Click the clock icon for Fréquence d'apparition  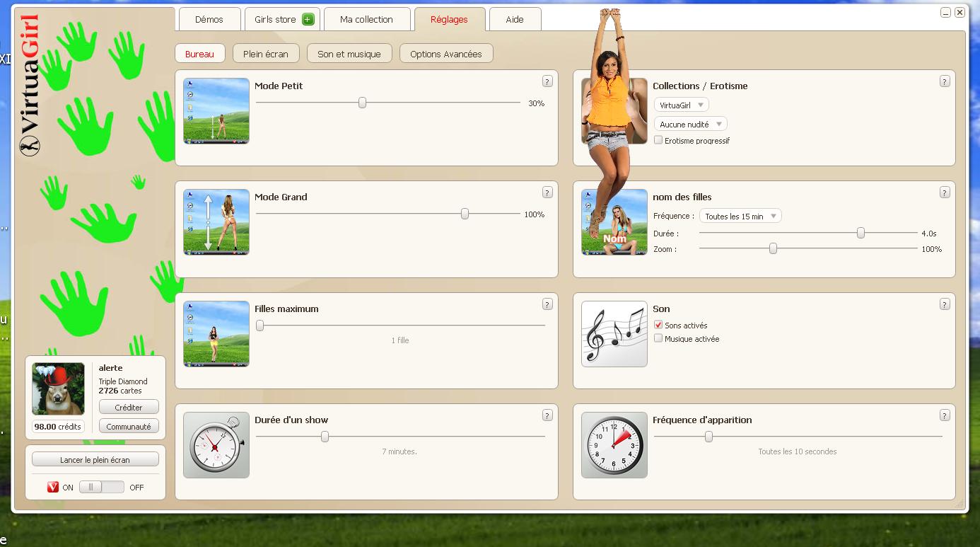point(614,445)
